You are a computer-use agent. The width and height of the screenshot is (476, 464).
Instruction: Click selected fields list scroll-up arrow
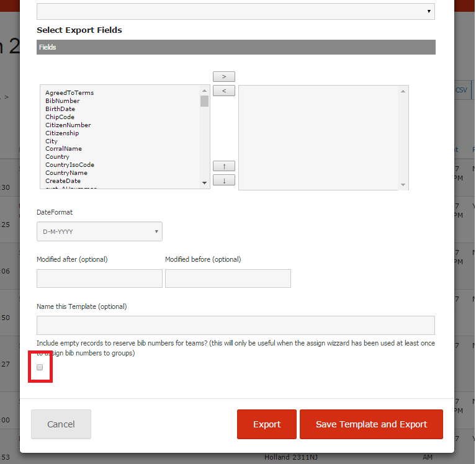coord(403,91)
